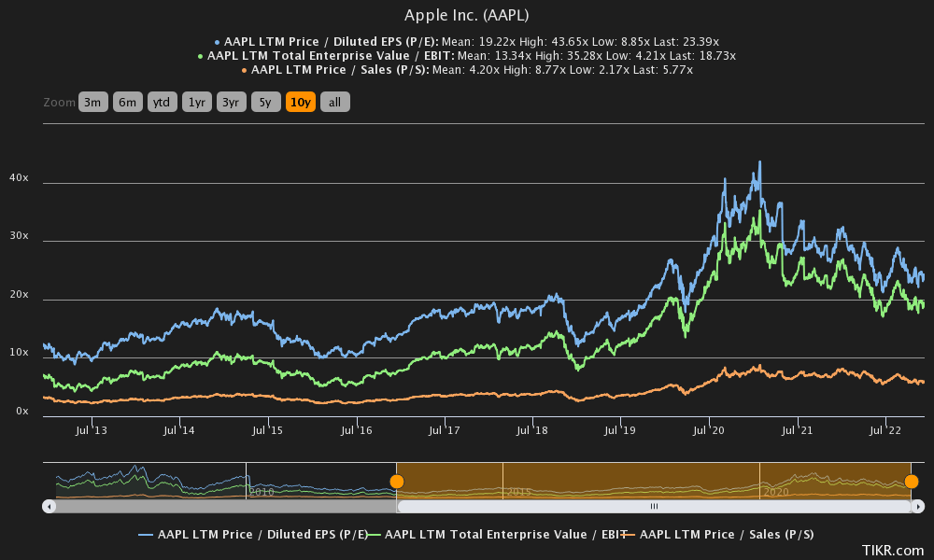The height and width of the screenshot is (560, 934).
Task: Click the 30x y-axis label
Action: point(19,235)
